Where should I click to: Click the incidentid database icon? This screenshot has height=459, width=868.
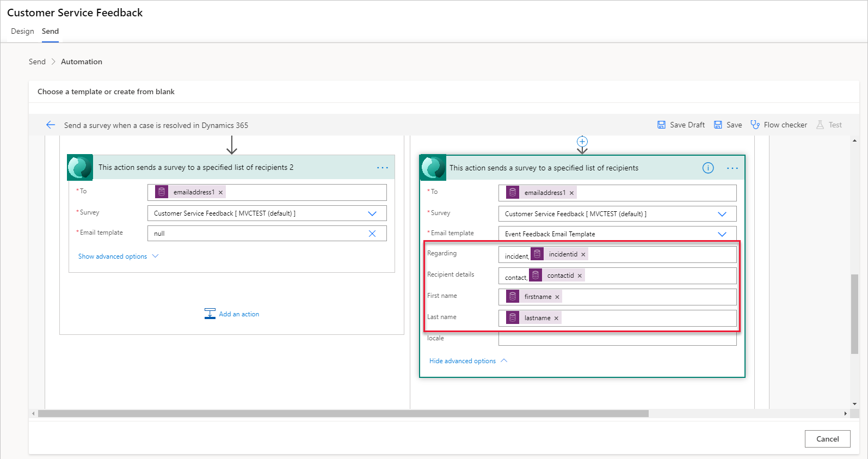pos(537,254)
